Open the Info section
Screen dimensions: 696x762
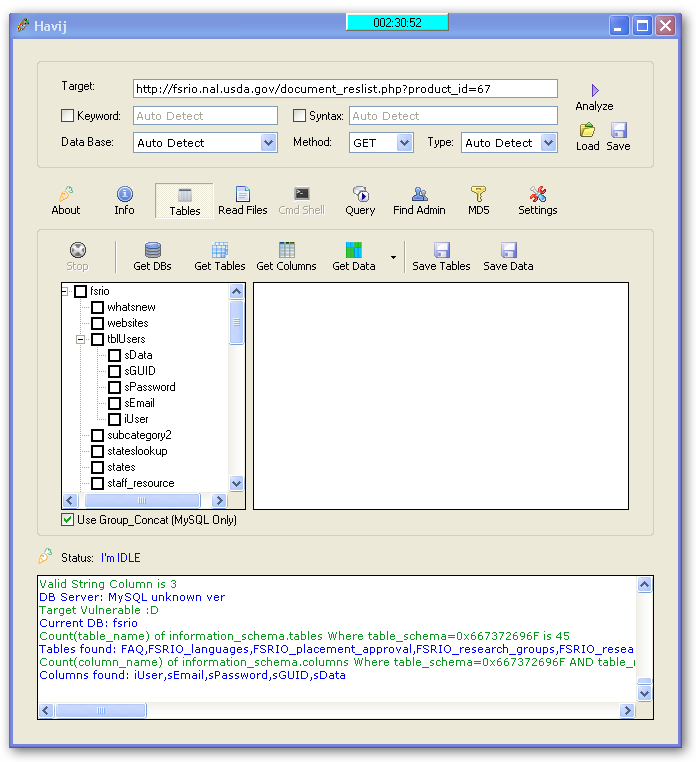tap(124, 200)
